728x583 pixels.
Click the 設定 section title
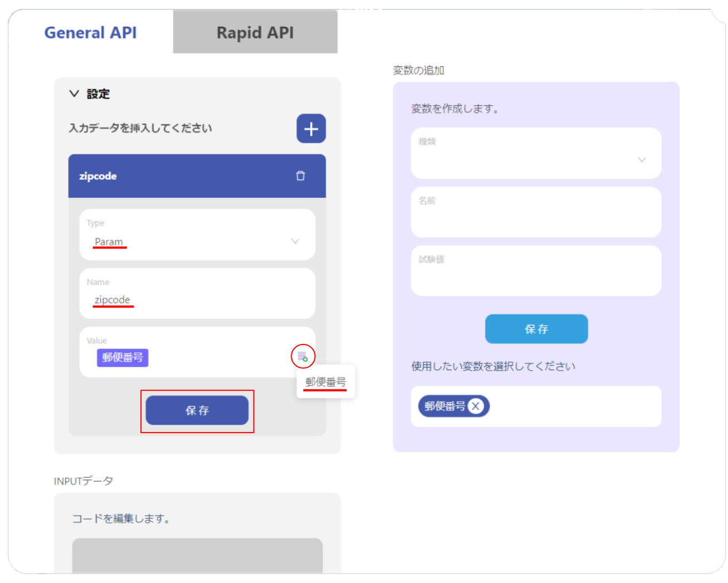coord(98,94)
